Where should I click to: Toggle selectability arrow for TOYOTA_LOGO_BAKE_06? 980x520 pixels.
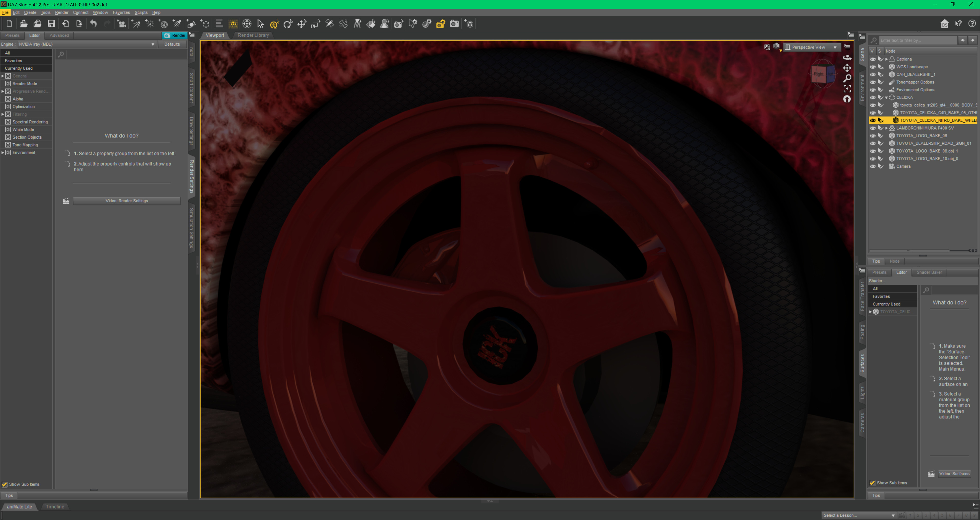880,135
